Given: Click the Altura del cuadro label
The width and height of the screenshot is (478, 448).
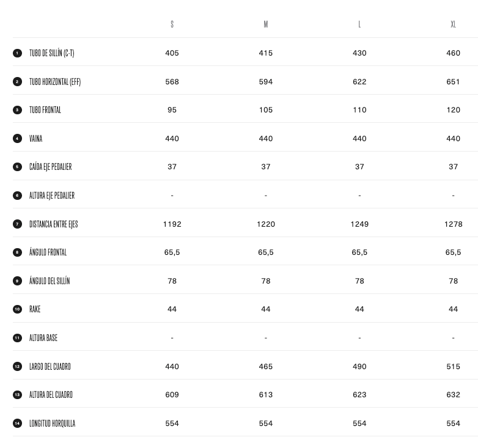Looking at the screenshot, I should pos(51,395).
